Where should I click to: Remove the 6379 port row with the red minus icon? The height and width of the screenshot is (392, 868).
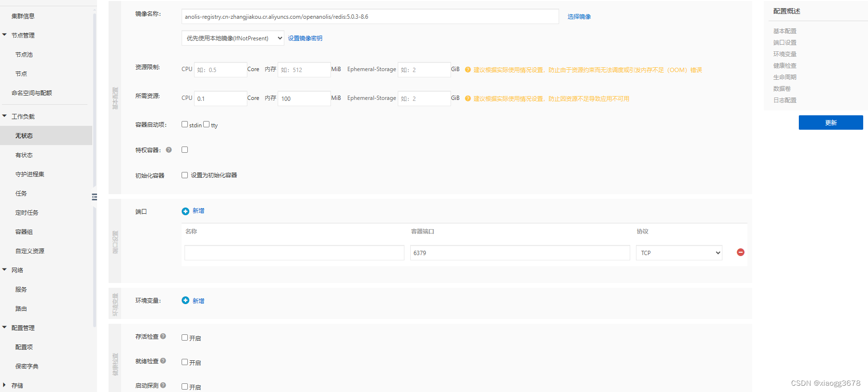741,252
